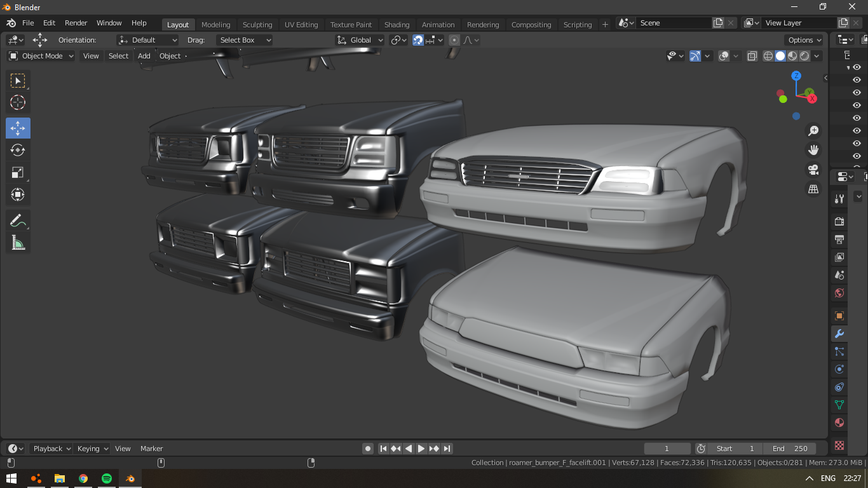Activate the 3D Cursor tool

coord(18,102)
